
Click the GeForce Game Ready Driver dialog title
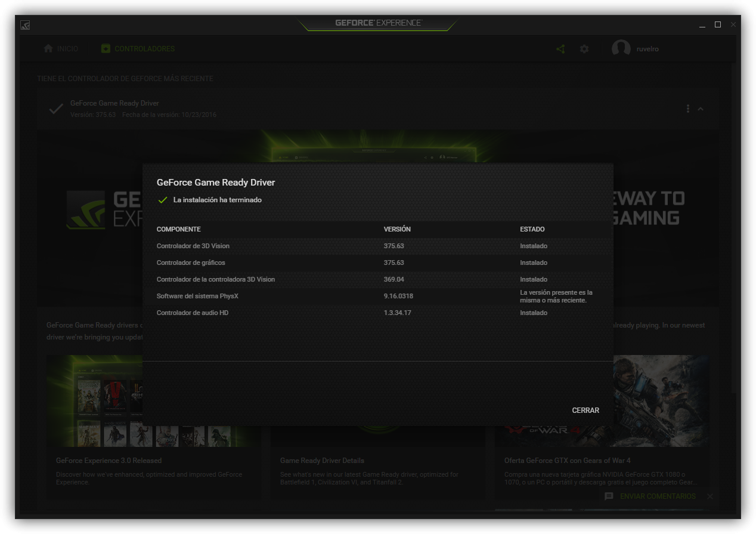tap(216, 183)
